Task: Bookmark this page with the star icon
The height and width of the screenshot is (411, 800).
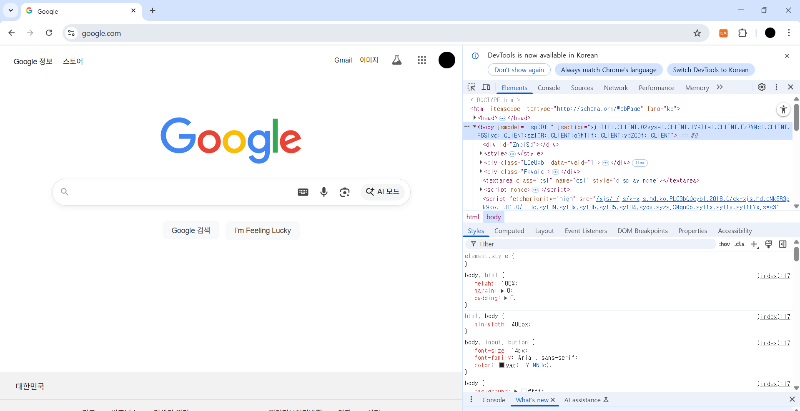Action: [697, 33]
